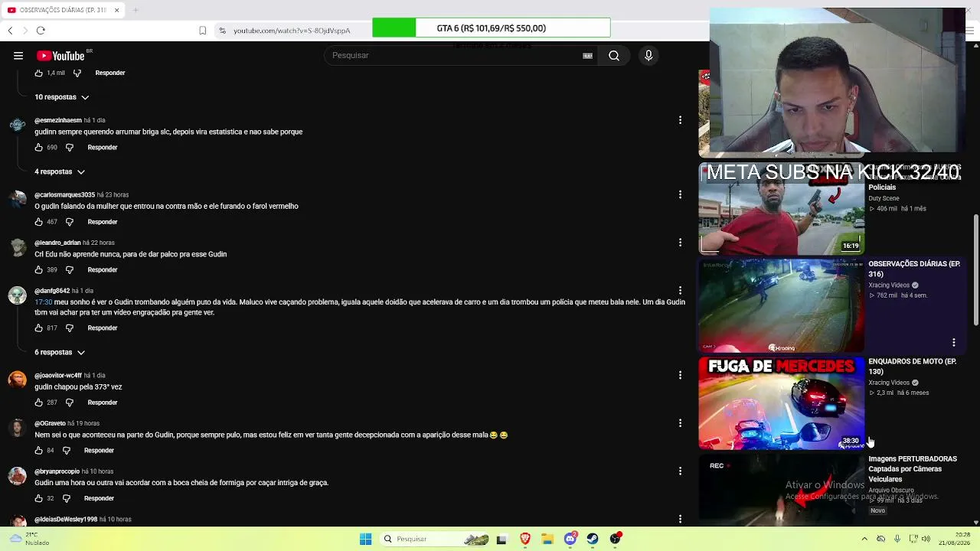This screenshot has width=980, height=551.
Task: Open Windows taskbar Pesquisar search box
Action: point(434,539)
